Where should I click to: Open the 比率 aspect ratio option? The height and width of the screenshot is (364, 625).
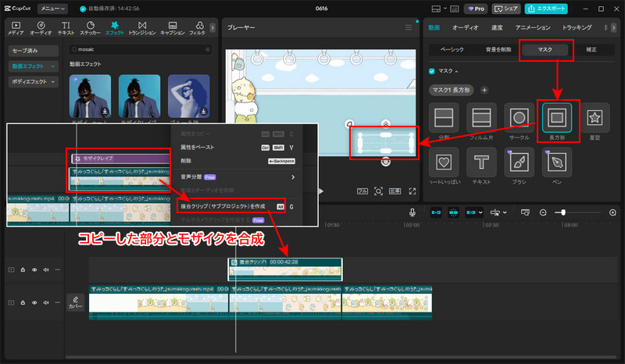(395, 191)
